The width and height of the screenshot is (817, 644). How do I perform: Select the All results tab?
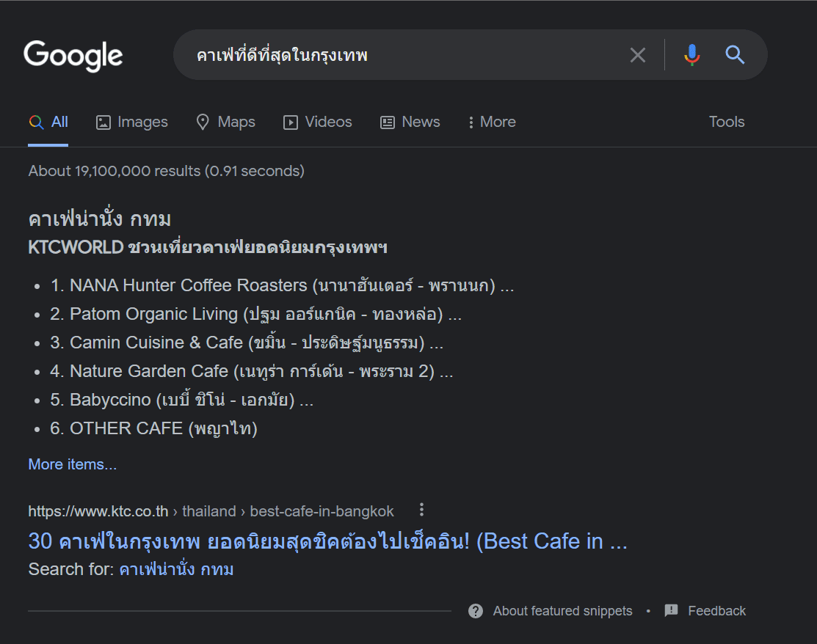coord(48,122)
